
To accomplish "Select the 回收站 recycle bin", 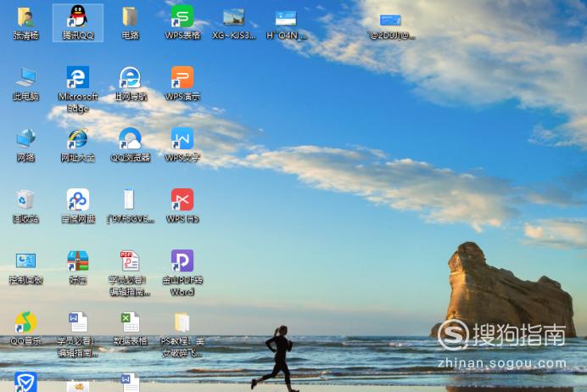I will (x=25, y=200).
